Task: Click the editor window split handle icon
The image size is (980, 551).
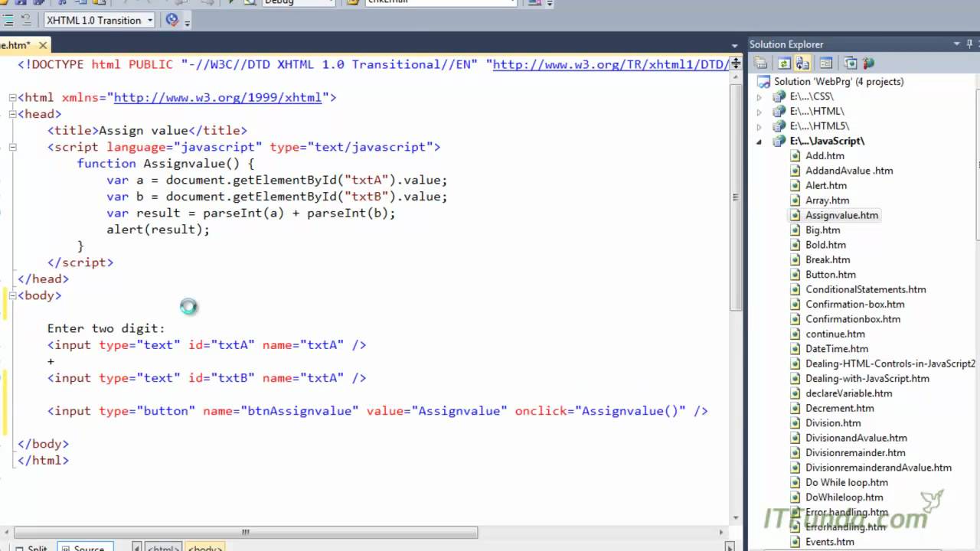Action: pyautogui.click(x=736, y=64)
